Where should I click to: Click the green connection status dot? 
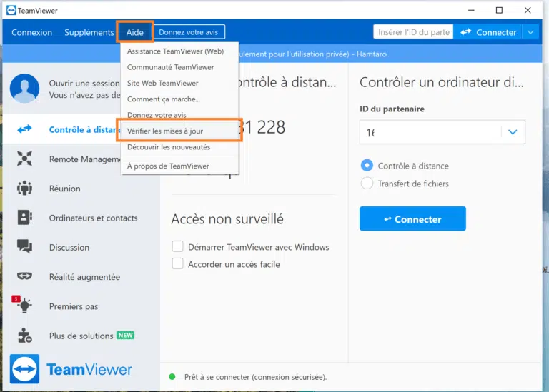tap(172, 376)
